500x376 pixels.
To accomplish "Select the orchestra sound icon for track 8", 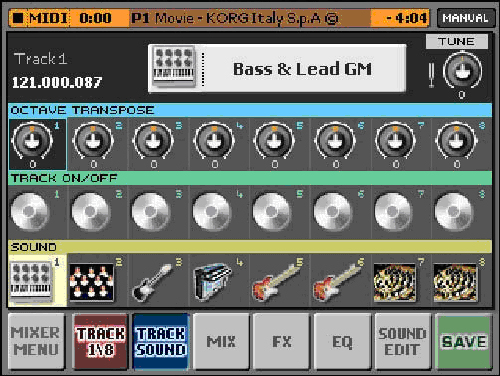I will [455, 282].
